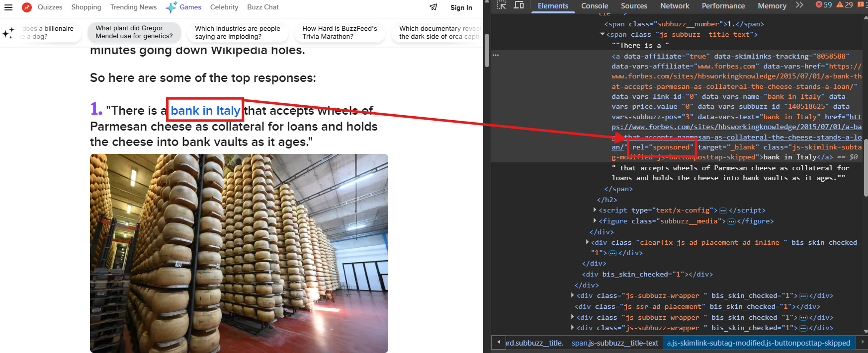Click the sparkle AI suggestions icon

[8, 33]
